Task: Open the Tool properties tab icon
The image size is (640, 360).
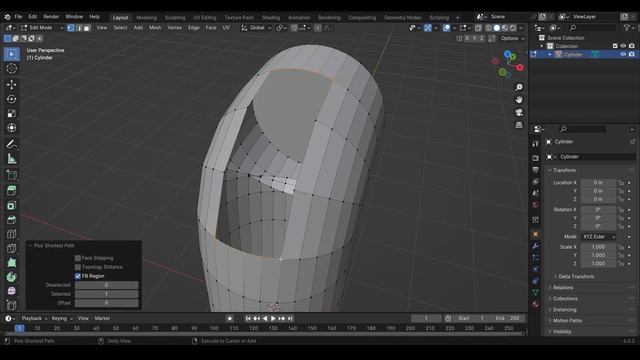Action: click(x=536, y=144)
